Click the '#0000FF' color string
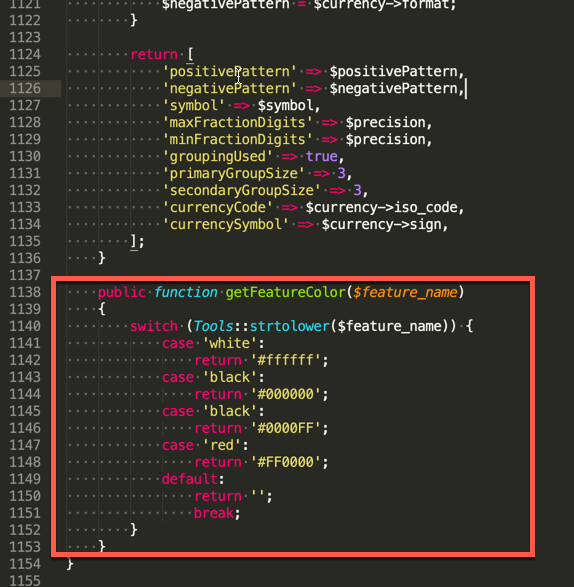This screenshot has width=574, height=587. pyautogui.click(x=285, y=428)
